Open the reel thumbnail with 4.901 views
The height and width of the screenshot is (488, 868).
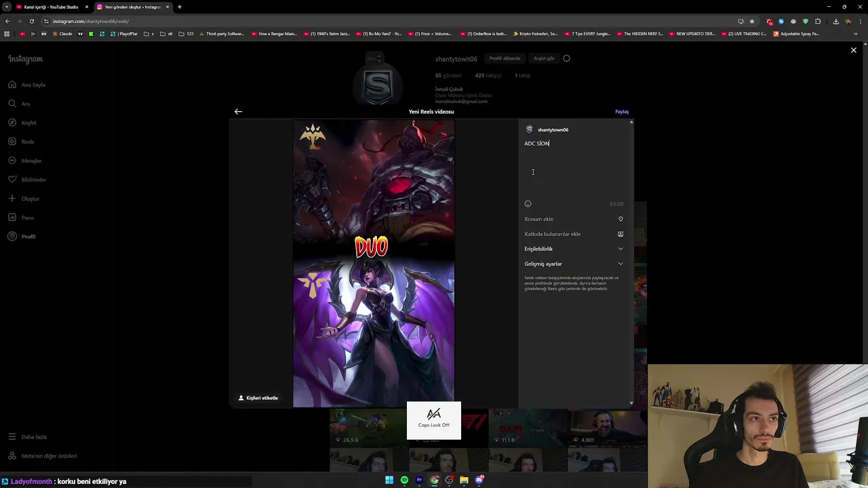coord(607,427)
